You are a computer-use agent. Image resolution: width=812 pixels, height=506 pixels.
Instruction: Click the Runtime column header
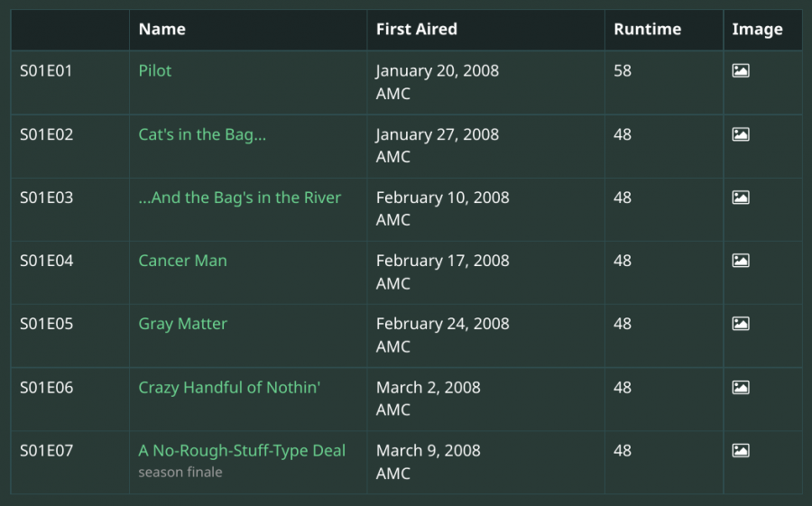(x=647, y=29)
